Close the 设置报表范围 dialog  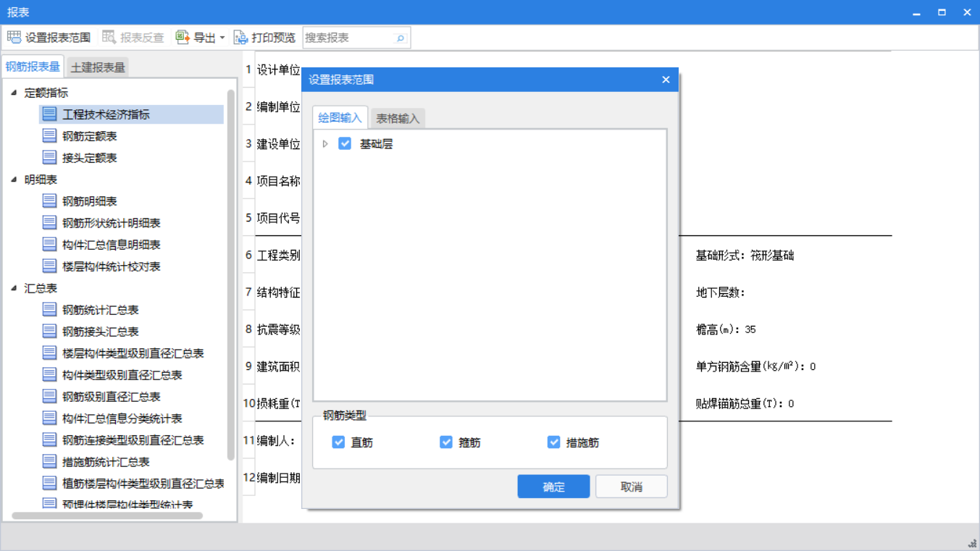[x=666, y=80]
